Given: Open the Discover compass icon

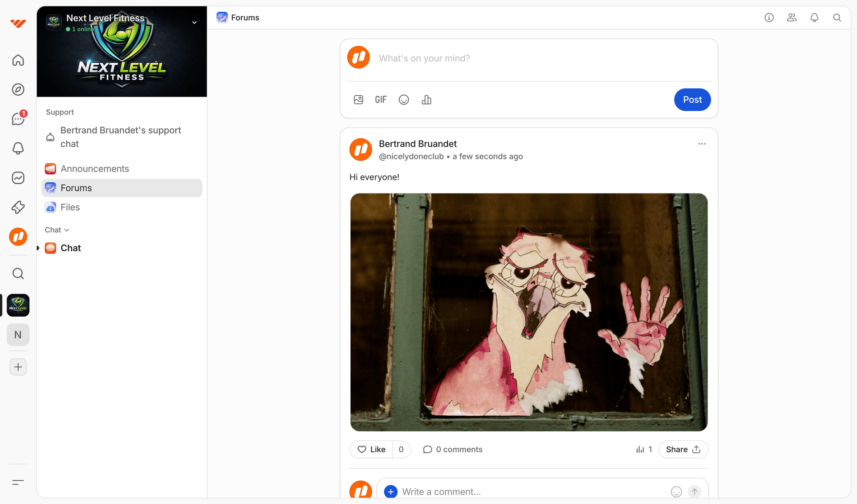Looking at the screenshot, I should point(18,90).
